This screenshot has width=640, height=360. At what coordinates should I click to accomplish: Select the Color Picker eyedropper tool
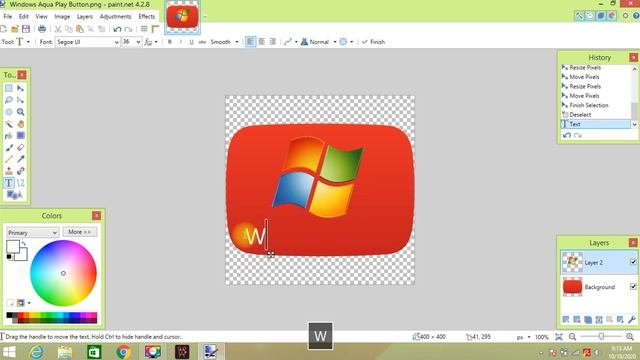pyautogui.click(x=20, y=159)
